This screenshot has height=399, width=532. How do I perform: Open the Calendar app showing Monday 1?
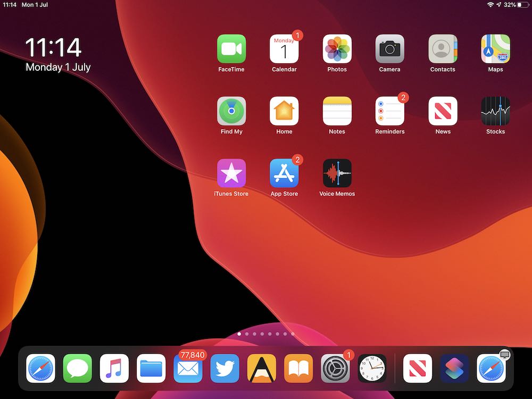pos(284,49)
